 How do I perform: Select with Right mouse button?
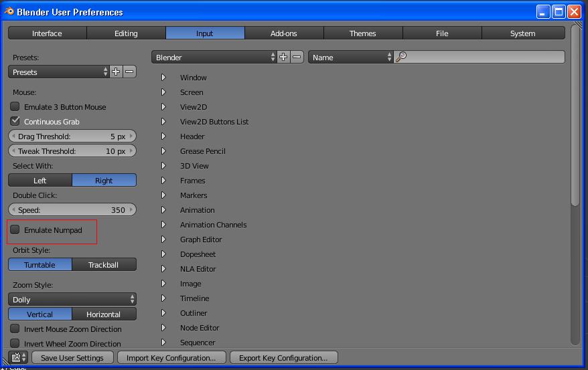pyautogui.click(x=104, y=180)
